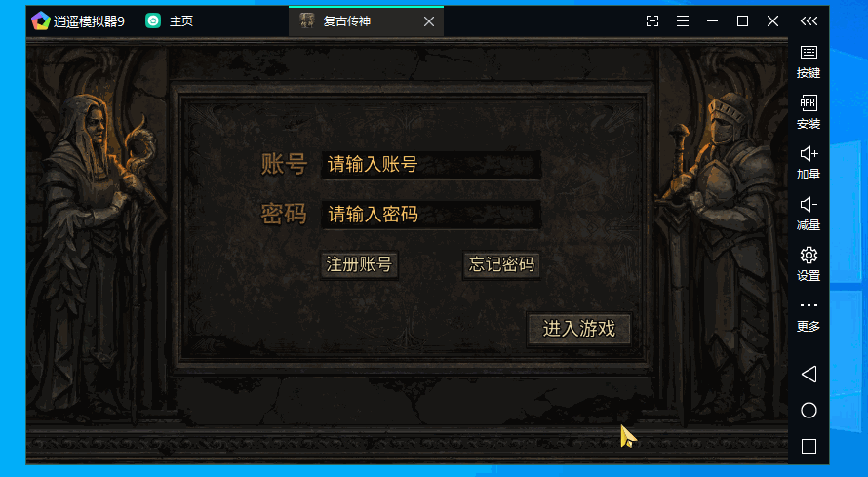Viewport: 868px width, 477px height.
Task: Focus the 请输入密码 password field
Action: (x=431, y=215)
